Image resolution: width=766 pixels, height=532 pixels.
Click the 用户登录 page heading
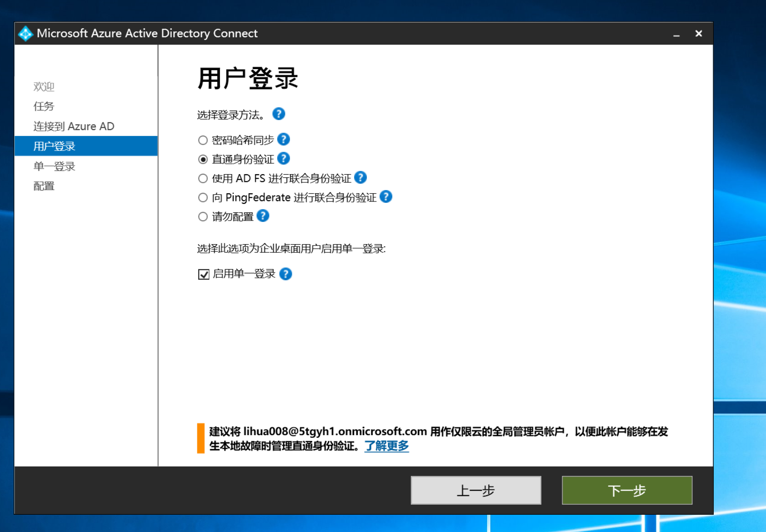(248, 78)
